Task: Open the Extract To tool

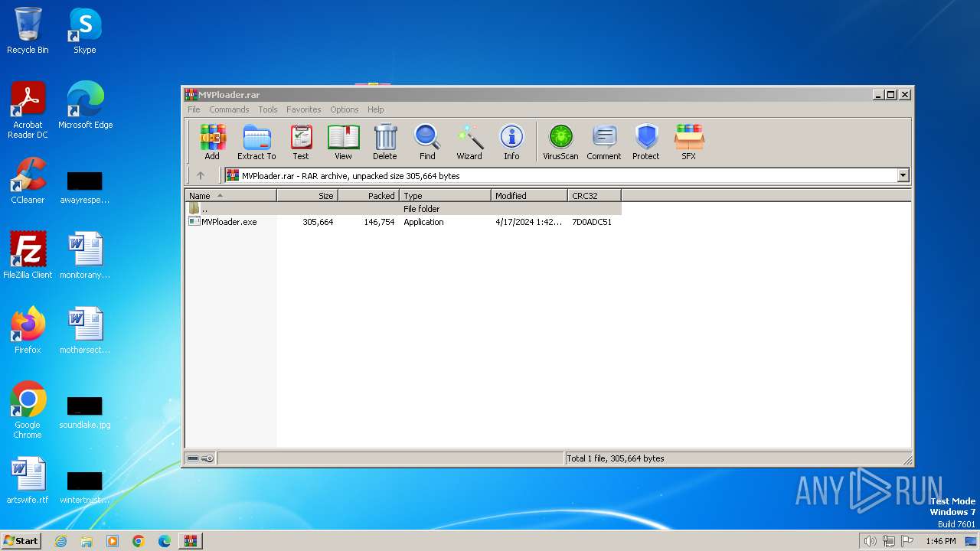Action: pos(256,142)
